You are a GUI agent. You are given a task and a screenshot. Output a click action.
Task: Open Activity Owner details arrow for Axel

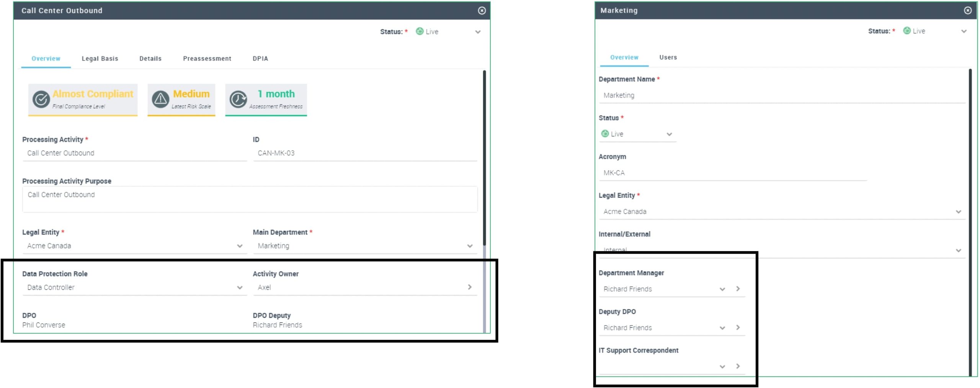[470, 287]
